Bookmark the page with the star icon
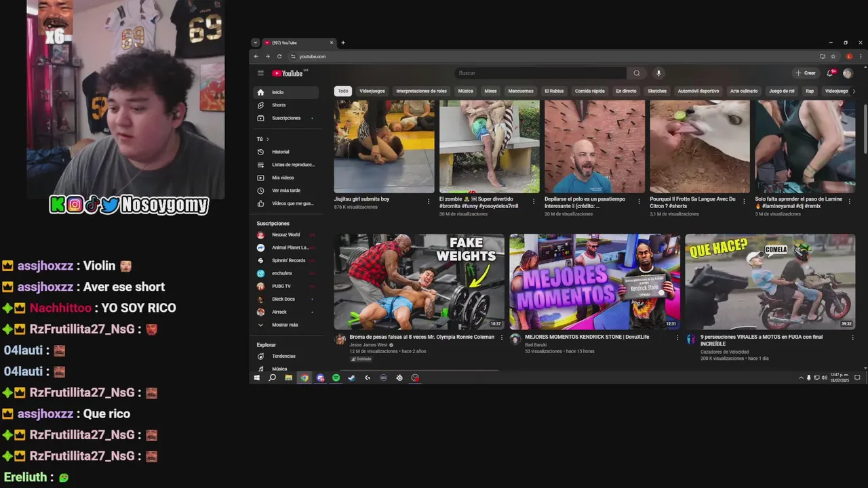The height and width of the screenshot is (488, 868). (833, 56)
